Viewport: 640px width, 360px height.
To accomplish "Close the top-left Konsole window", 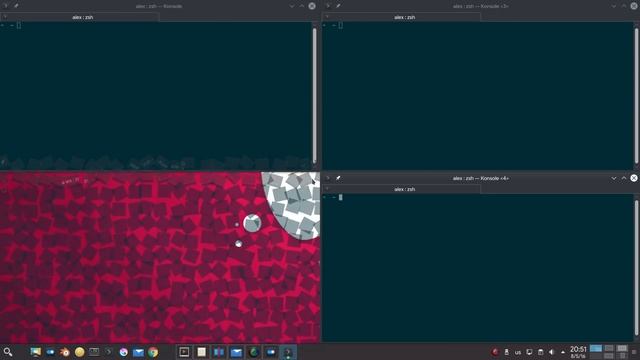I will [312, 6].
